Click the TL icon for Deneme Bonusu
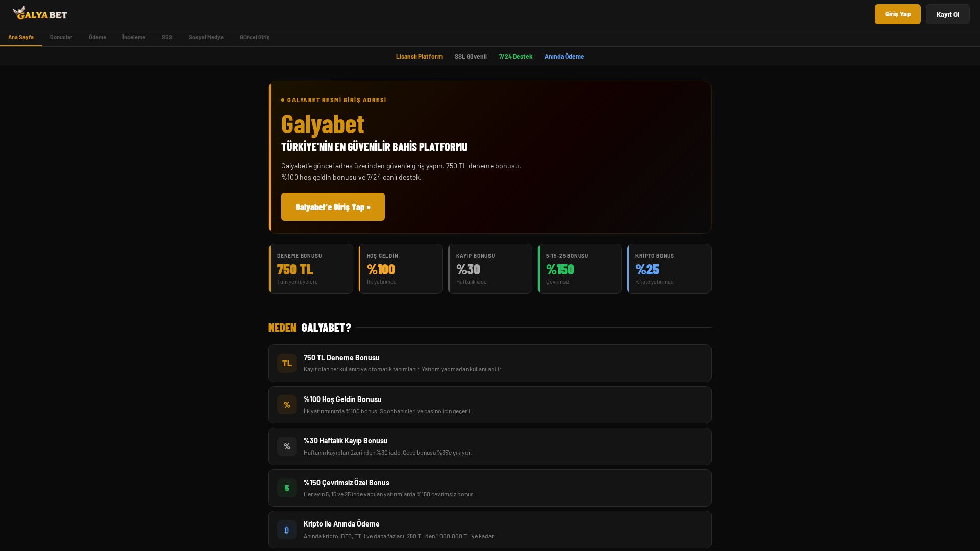The image size is (980, 551). tap(287, 363)
